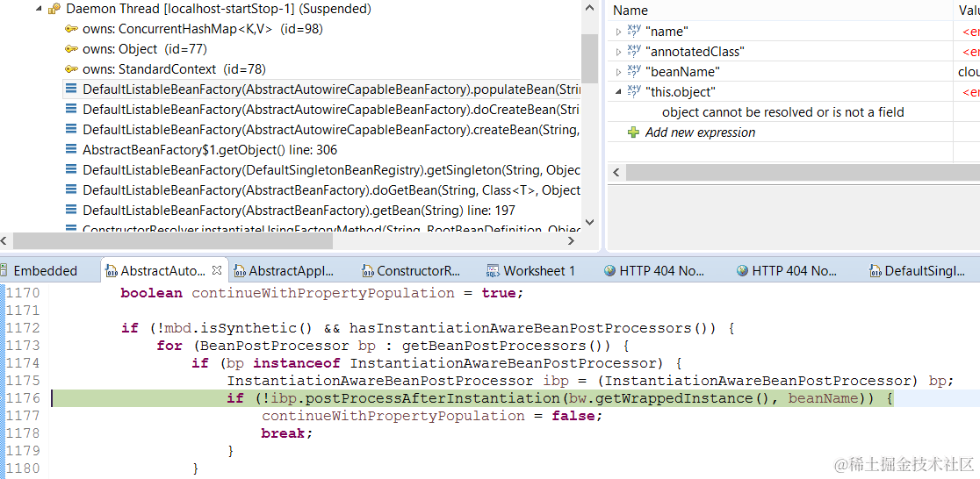Click class file icon on AbstractAppl... tab
The image size is (980, 479).
click(239, 270)
